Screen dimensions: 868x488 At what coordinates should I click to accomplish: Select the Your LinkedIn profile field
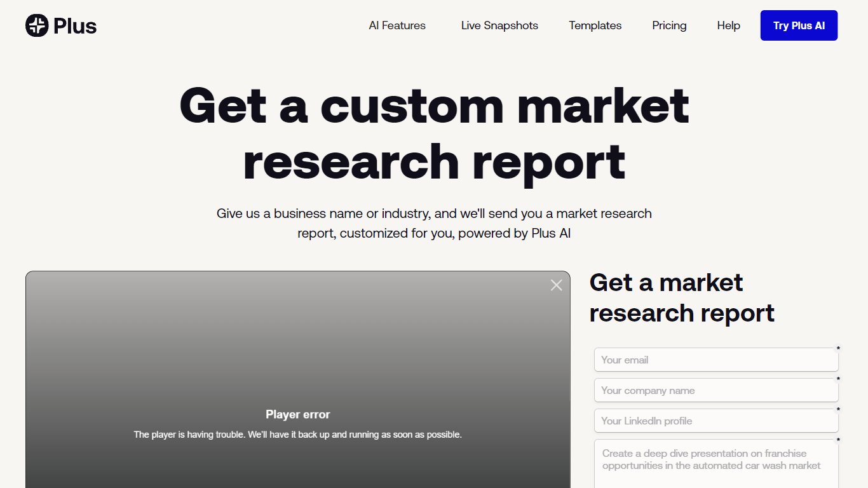click(x=716, y=421)
